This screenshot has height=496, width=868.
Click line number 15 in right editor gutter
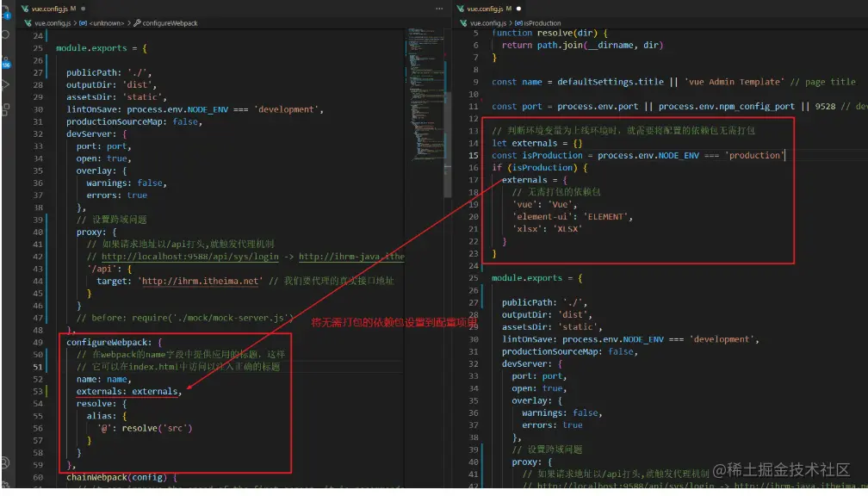(x=474, y=156)
